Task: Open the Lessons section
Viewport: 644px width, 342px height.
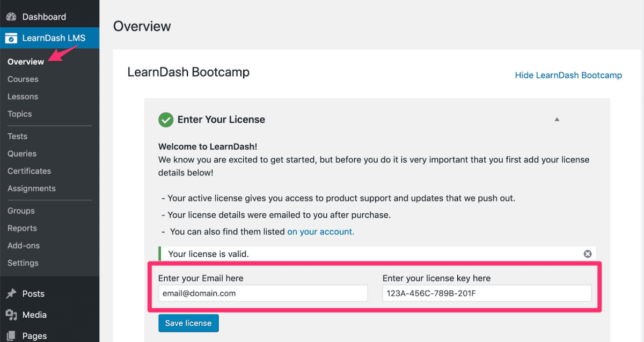Action: (23, 96)
